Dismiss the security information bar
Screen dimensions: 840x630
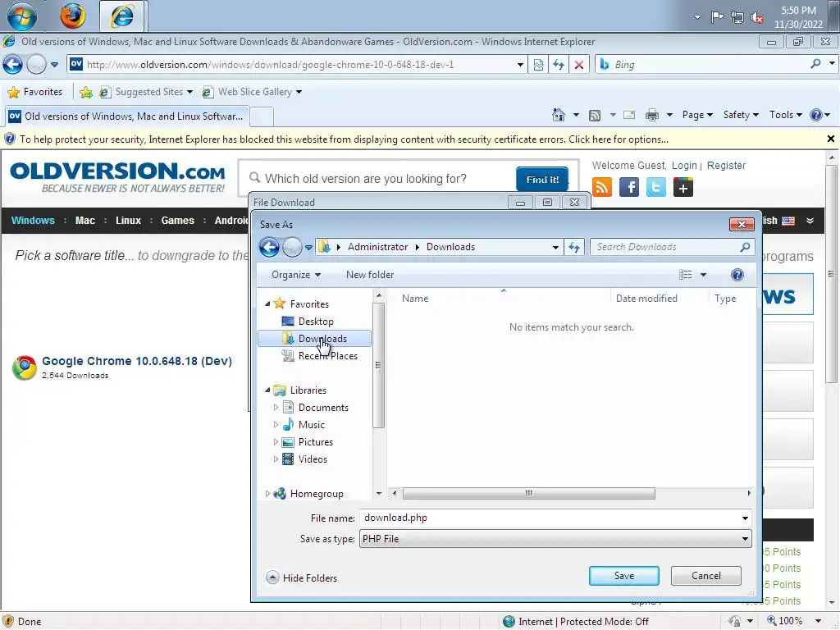click(x=831, y=139)
